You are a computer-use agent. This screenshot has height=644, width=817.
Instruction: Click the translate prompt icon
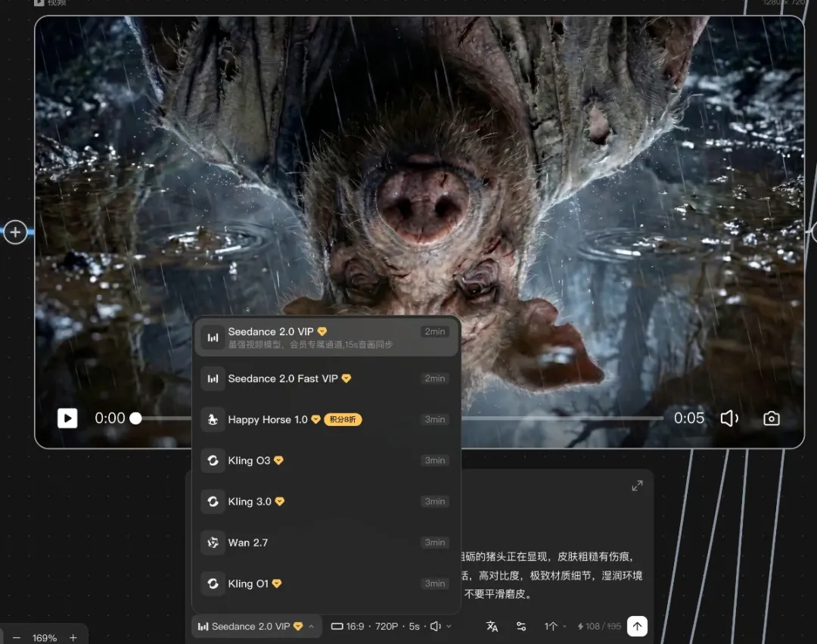tap(492, 627)
